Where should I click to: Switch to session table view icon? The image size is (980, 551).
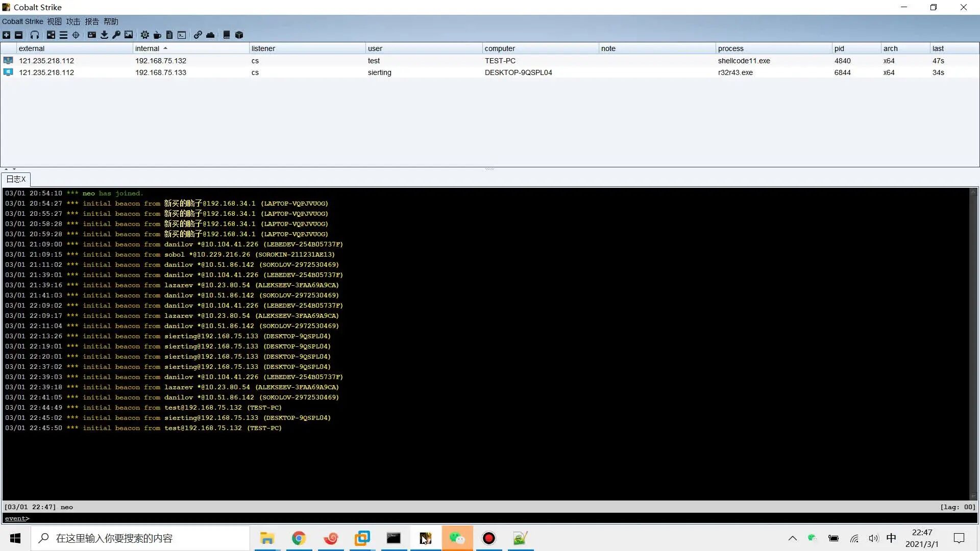63,35
